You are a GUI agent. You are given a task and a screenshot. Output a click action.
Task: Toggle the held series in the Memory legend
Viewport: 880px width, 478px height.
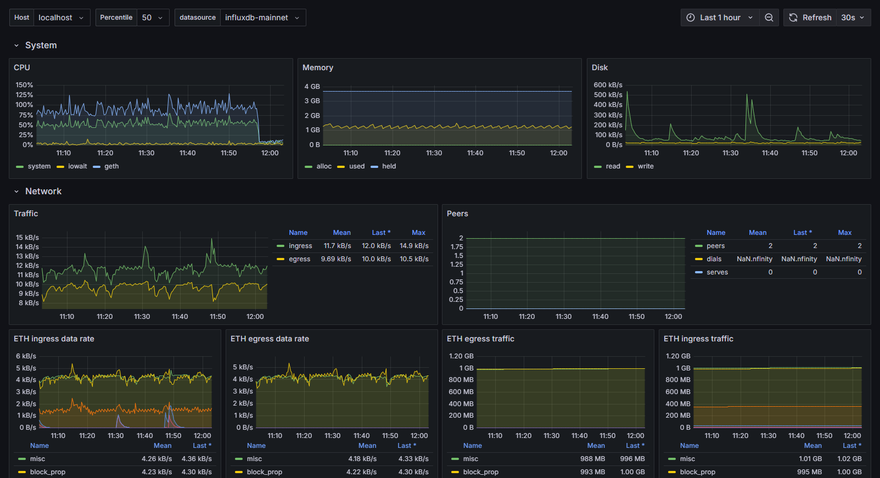tap(389, 166)
